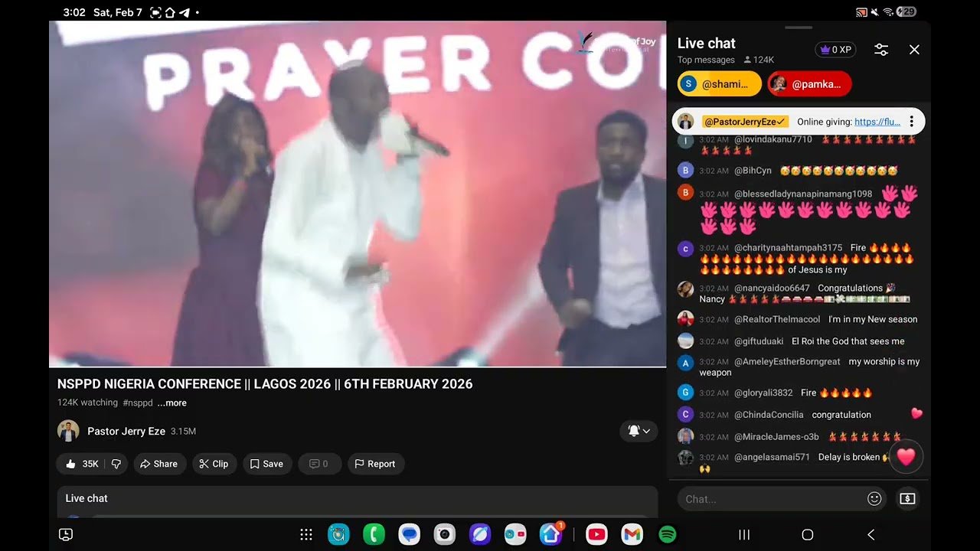Open notification bell dropdown for channel
Viewport: 980px width, 551px height.
[x=639, y=431]
